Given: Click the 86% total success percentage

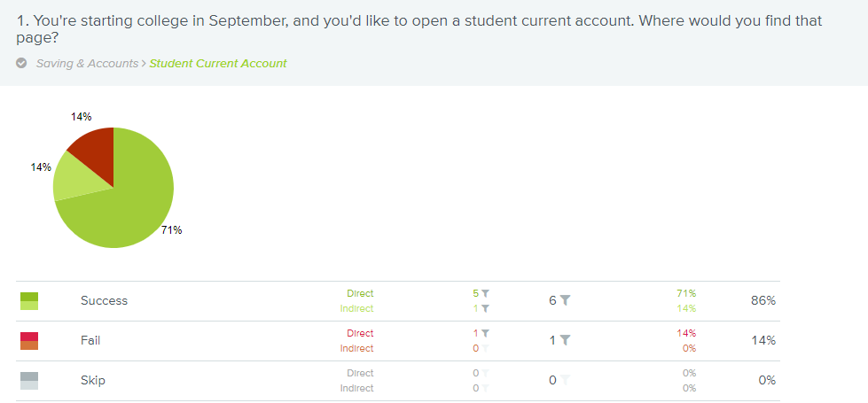Looking at the screenshot, I should (763, 301).
